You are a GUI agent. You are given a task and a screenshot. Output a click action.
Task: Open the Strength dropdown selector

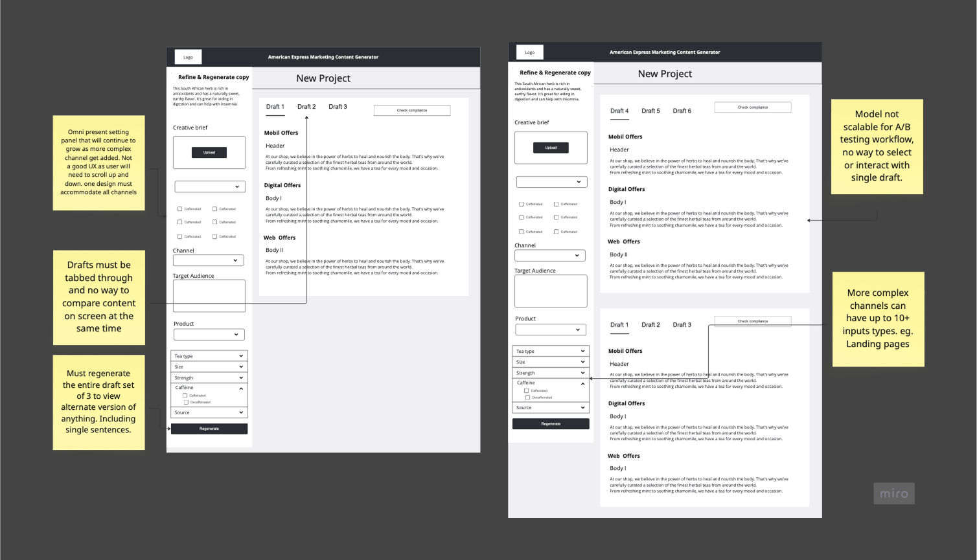coord(209,377)
